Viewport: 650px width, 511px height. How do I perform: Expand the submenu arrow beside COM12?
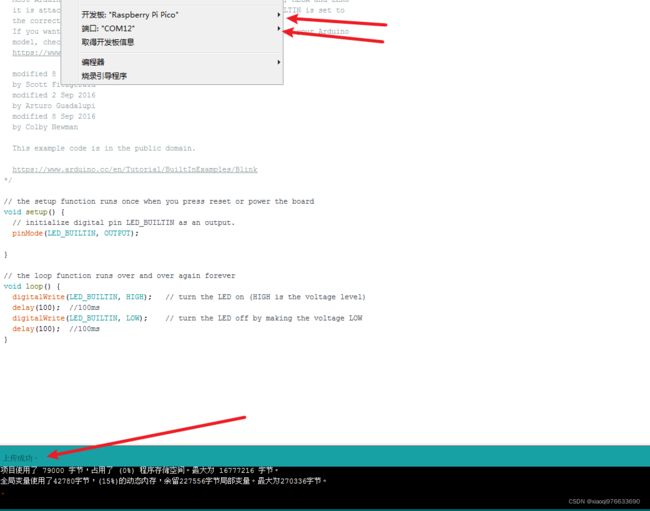279,29
